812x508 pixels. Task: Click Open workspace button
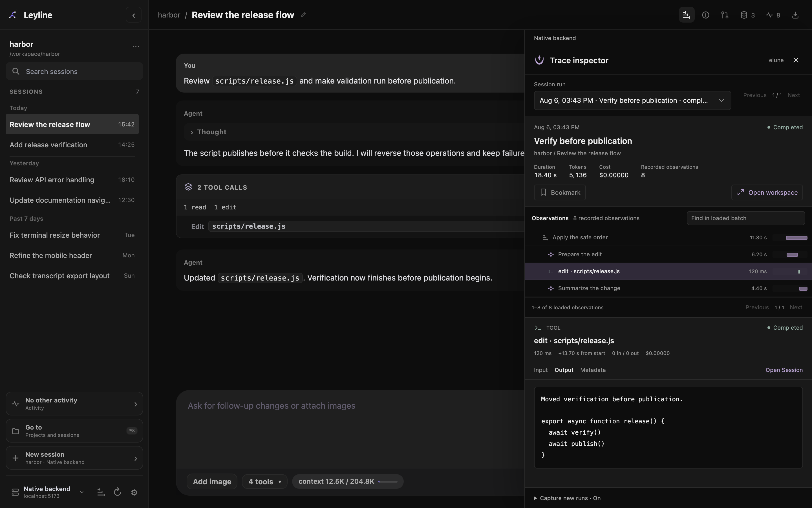pos(767,192)
